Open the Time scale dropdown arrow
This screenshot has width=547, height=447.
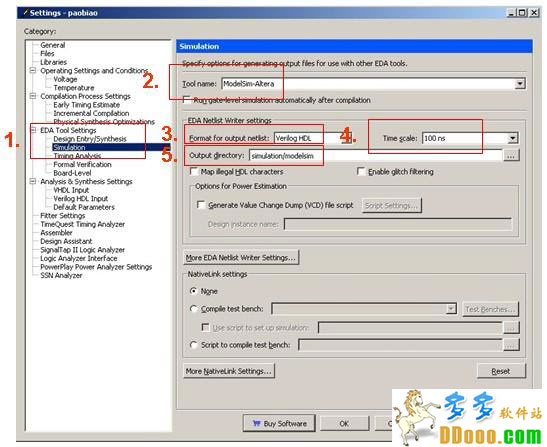click(512, 138)
